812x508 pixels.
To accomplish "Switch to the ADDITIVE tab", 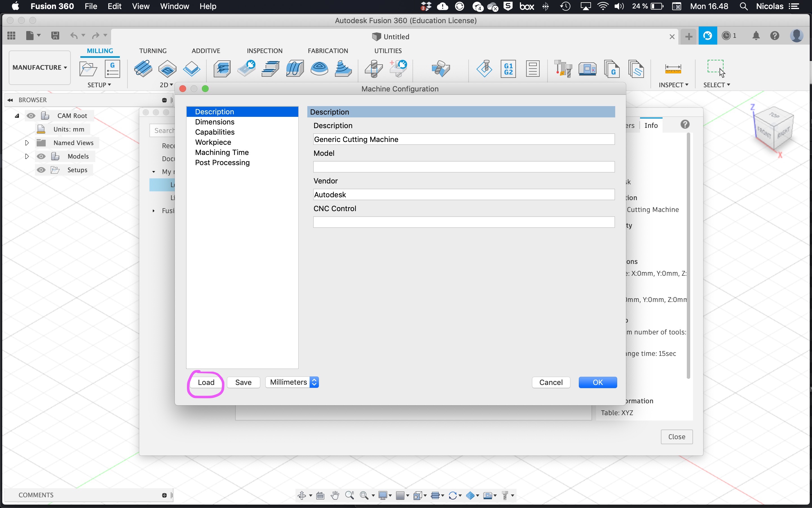I will 206,51.
